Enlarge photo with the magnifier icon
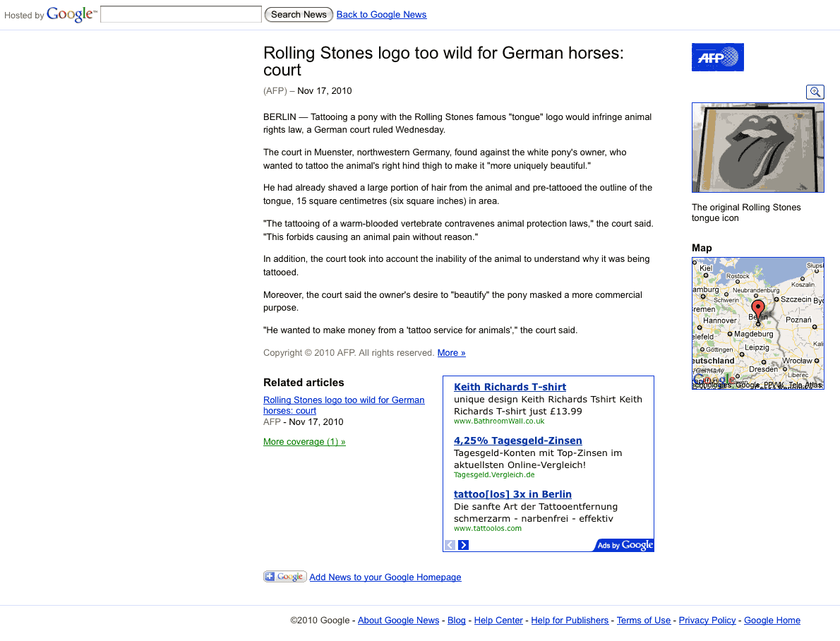Image resolution: width=840 pixels, height=641 pixels. (815, 92)
